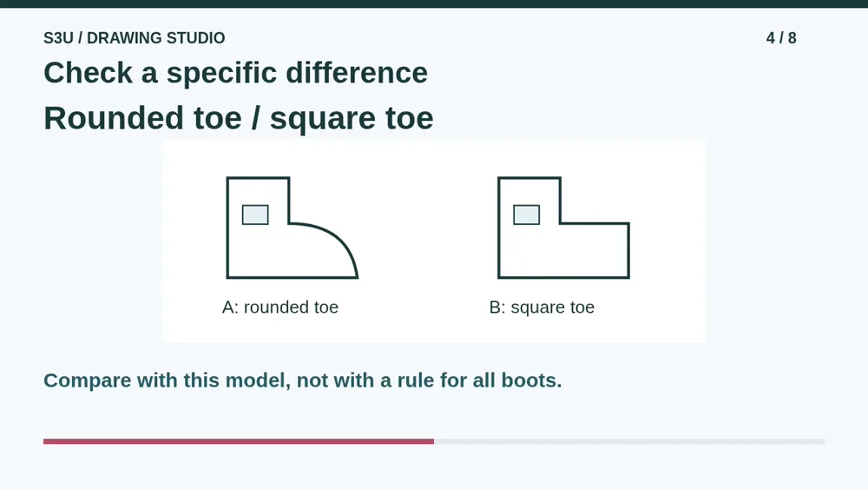Click the '4 / 8' slide counter

tap(781, 38)
